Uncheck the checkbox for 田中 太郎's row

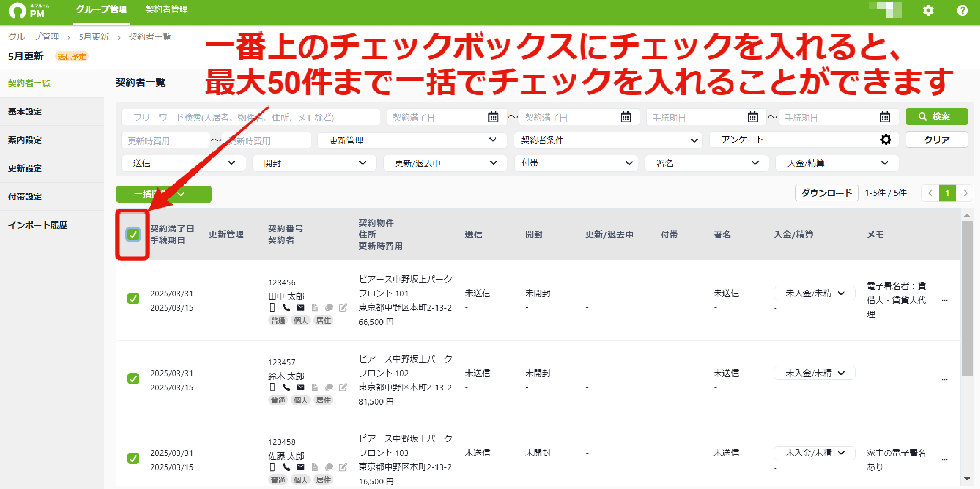[133, 299]
